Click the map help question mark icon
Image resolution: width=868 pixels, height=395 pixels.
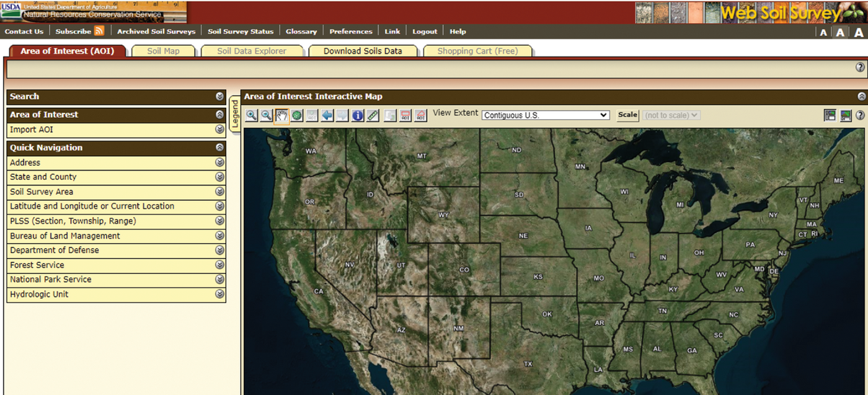(860, 115)
